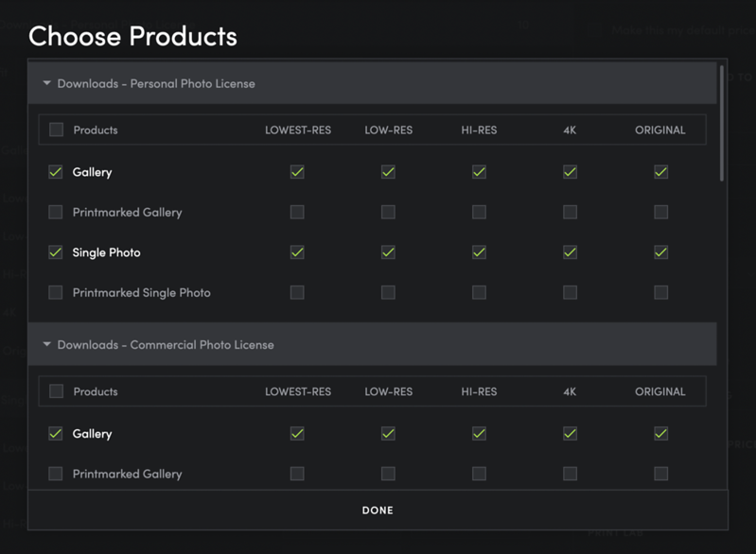Enable Printmarked Single Photo row checkbox
756x554 pixels.
tap(56, 292)
